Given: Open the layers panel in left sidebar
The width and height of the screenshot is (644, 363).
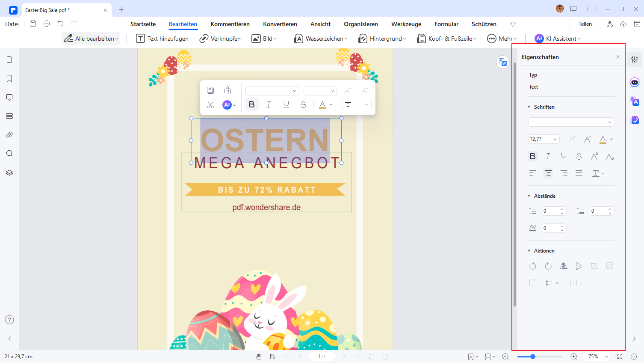Looking at the screenshot, I should pos(9,173).
